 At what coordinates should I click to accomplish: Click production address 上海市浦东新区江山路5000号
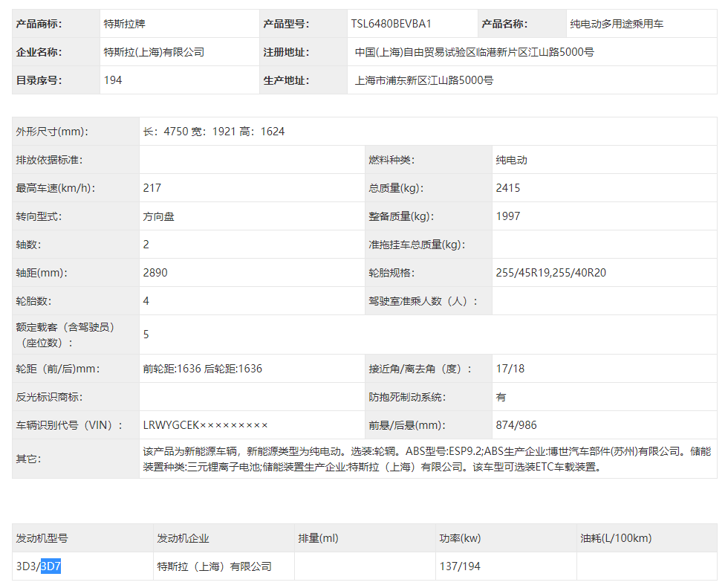pyautogui.click(x=424, y=80)
